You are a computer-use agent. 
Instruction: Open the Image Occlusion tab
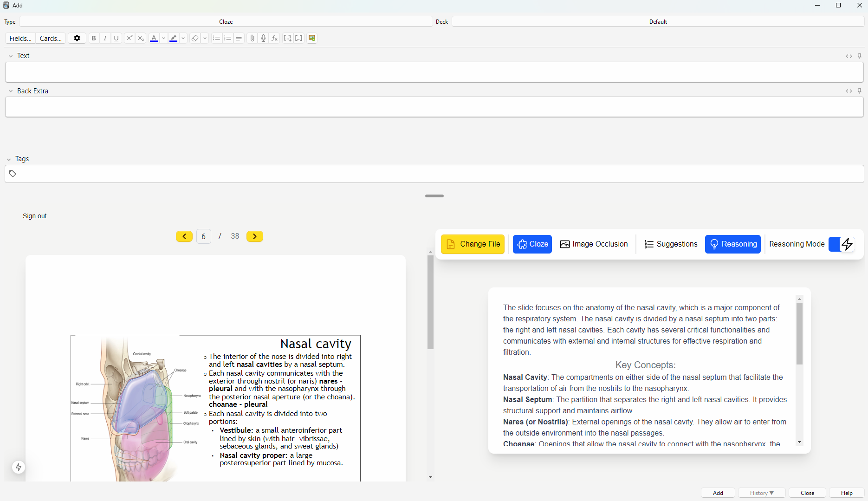click(x=594, y=244)
